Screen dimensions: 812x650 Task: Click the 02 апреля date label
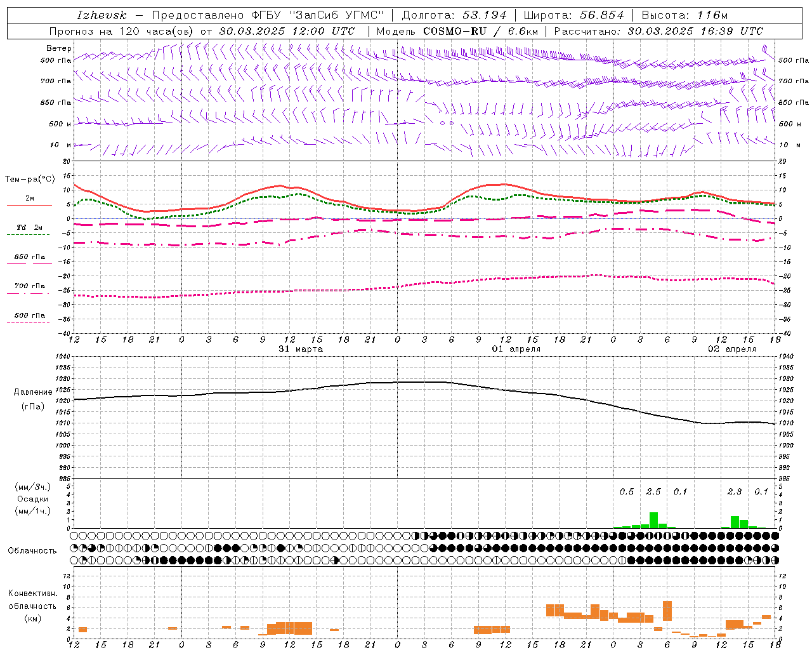[x=732, y=349]
